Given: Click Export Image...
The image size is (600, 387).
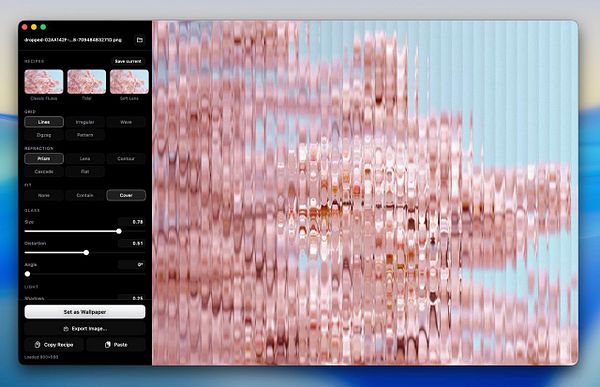Looking at the screenshot, I should pos(85,329).
